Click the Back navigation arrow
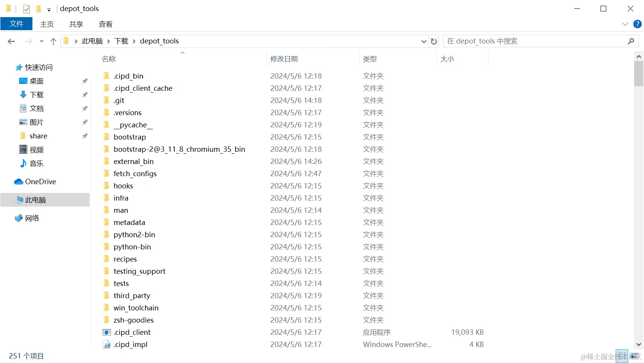Viewport: 644px width, 363px height. click(11, 41)
